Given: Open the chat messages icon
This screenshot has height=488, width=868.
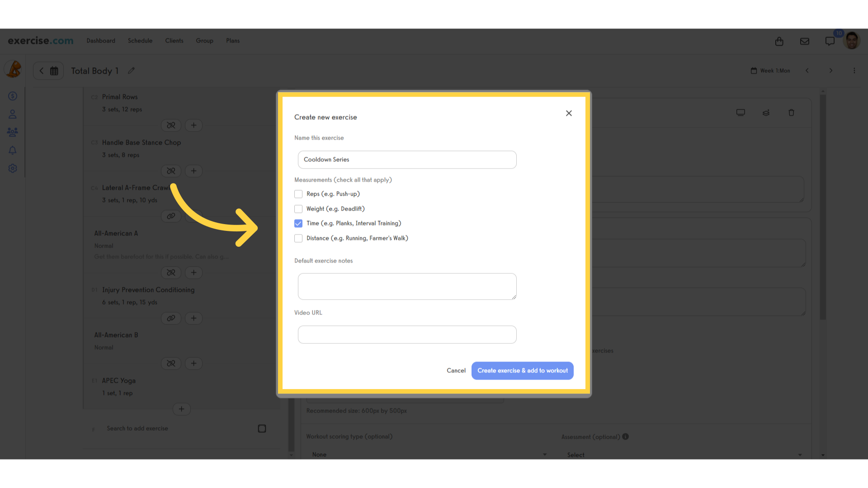Looking at the screenshot, I should click(x=830, y=41).
